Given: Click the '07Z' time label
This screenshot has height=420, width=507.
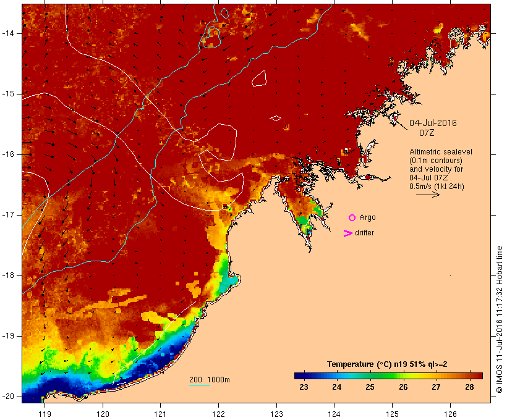Looking at the screenshot, I should point(427,133).
